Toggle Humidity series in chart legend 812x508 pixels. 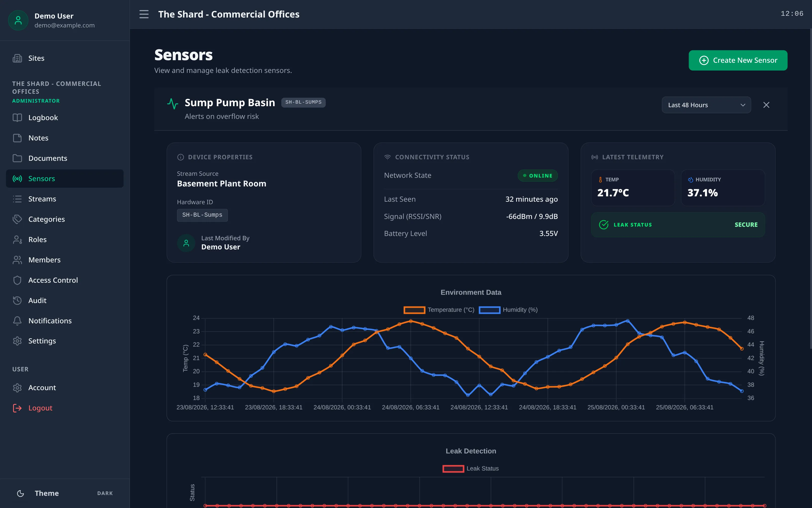[x=508, y=310]
